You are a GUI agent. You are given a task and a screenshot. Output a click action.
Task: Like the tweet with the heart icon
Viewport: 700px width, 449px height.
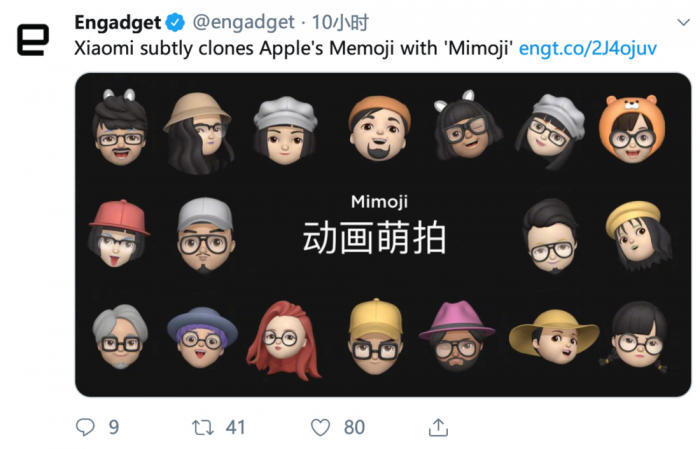[320, 427]
